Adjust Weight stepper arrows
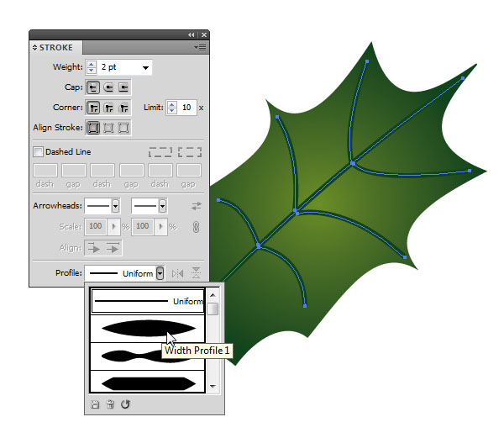Image resolution: width=504 pixels, height=438 pixels. tap(92, 67)
